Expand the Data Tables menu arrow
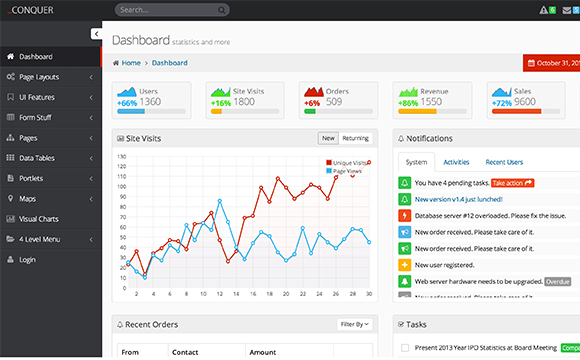This screenshot has width=580, height=360. (91, 158)
